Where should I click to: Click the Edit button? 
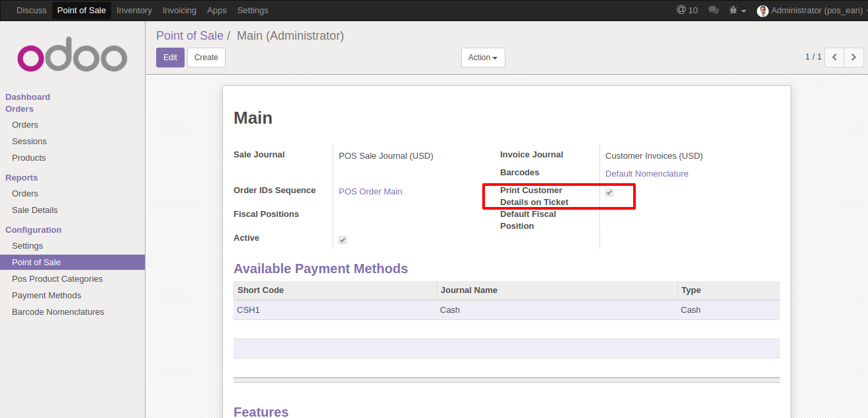[170, 58]
